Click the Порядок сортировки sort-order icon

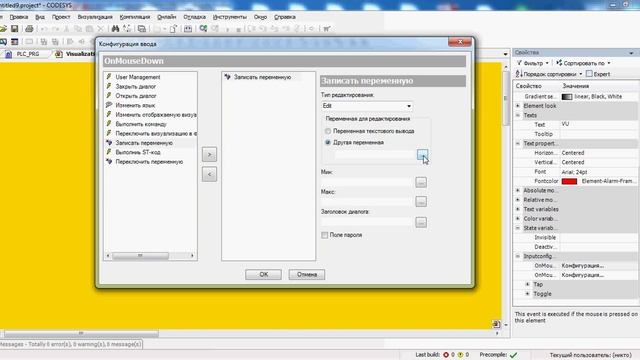[518, 74]
